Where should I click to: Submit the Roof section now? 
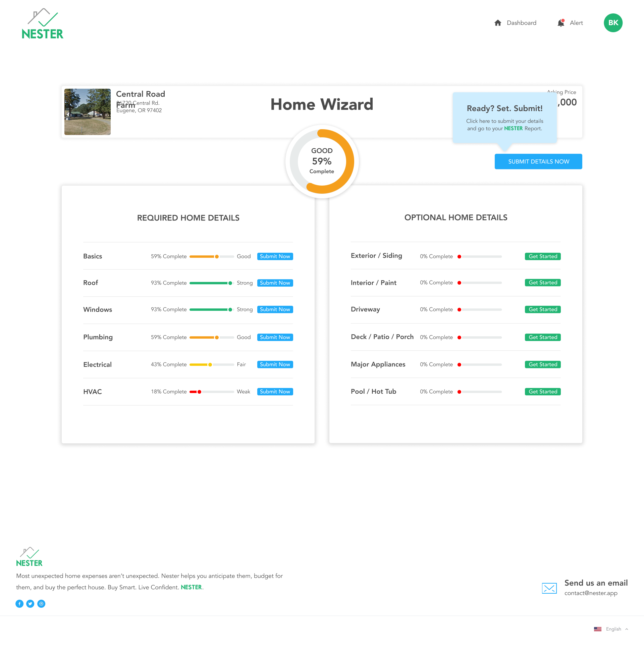point(275,283)
